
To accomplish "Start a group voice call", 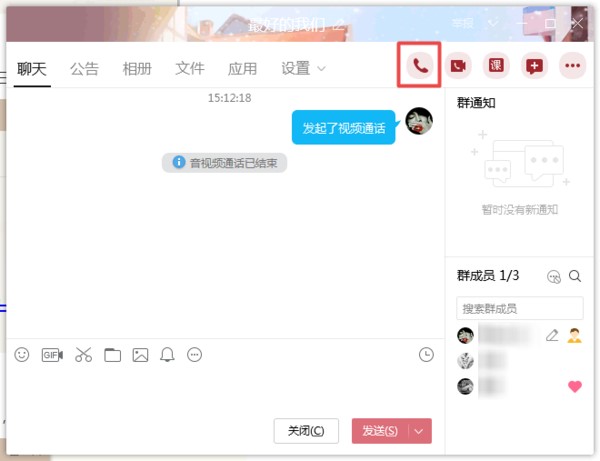I will coord(420,66).
